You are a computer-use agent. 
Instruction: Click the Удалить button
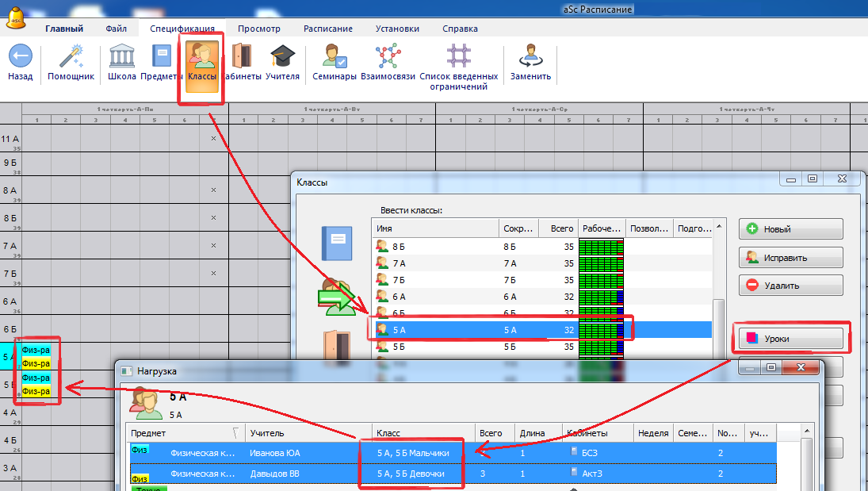tap(790, 286)
